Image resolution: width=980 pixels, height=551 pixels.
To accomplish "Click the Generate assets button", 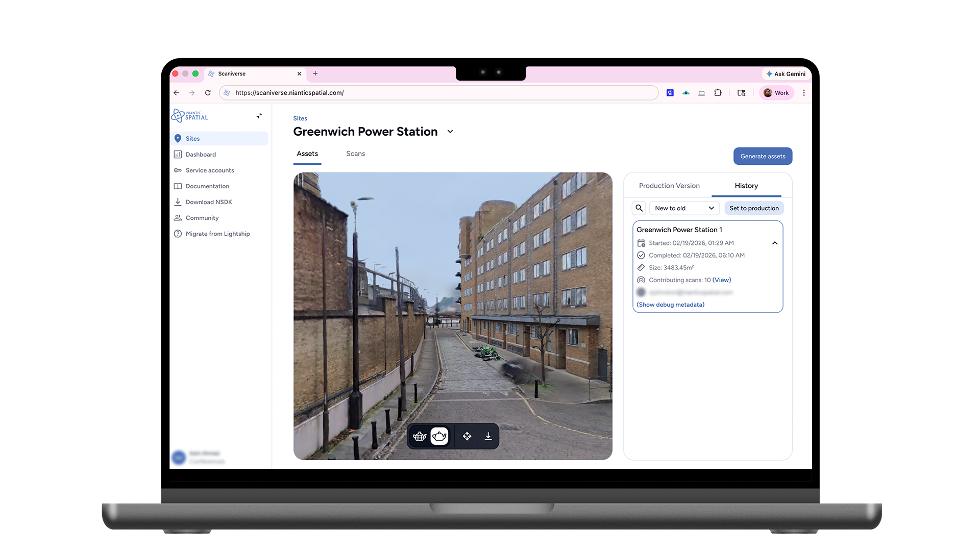I will pos(763,156).
